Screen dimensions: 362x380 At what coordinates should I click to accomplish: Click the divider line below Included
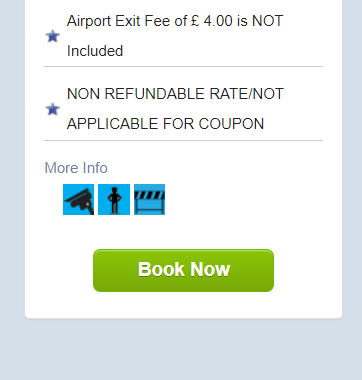click(x=183, y=67)
